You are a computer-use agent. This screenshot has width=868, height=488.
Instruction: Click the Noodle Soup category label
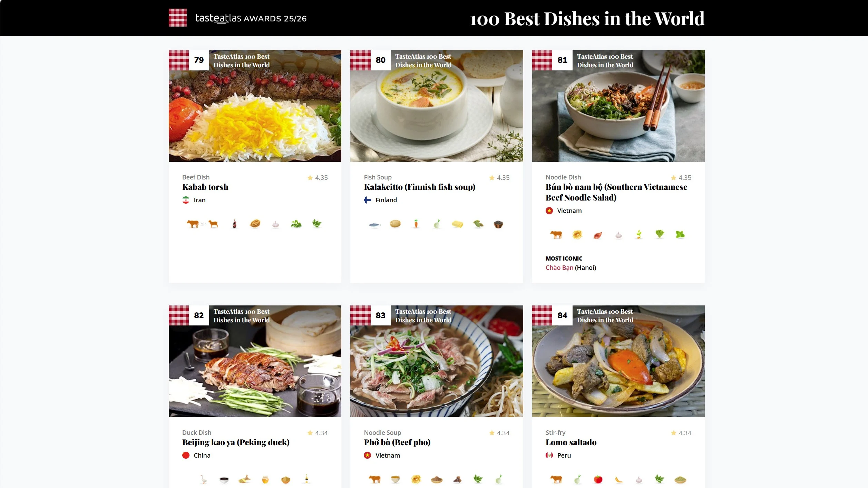382,432
